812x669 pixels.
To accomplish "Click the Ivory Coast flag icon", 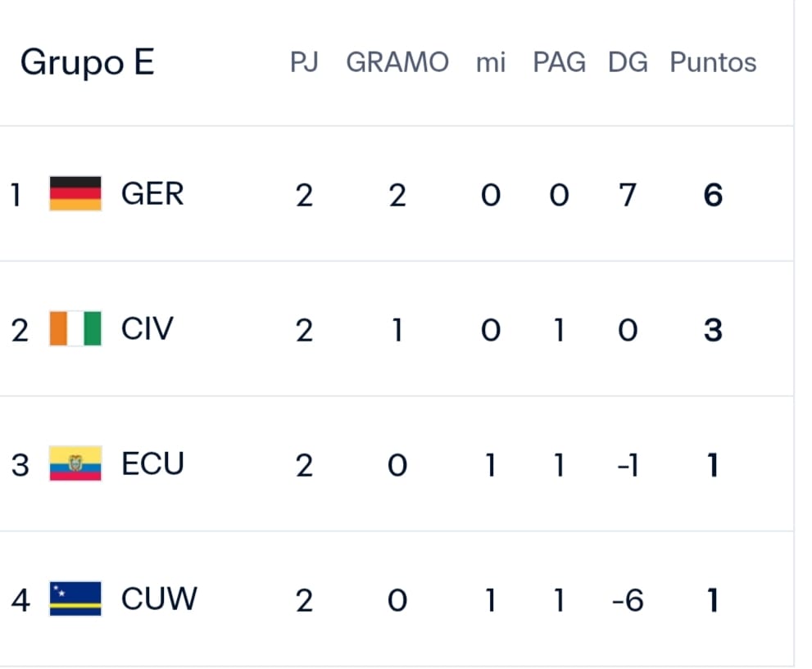I will point(75,328).
